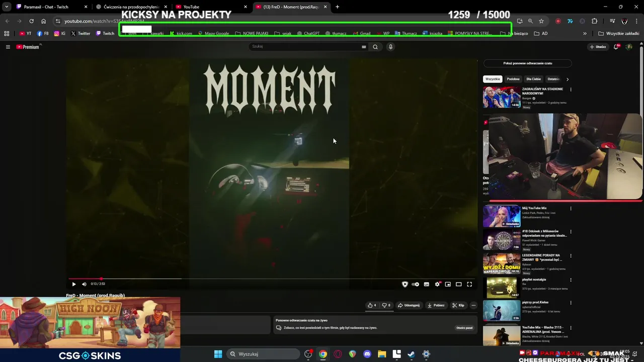The image size is (644, 362).
Task: Go to browser home page icon
Action: click(43, 21)
